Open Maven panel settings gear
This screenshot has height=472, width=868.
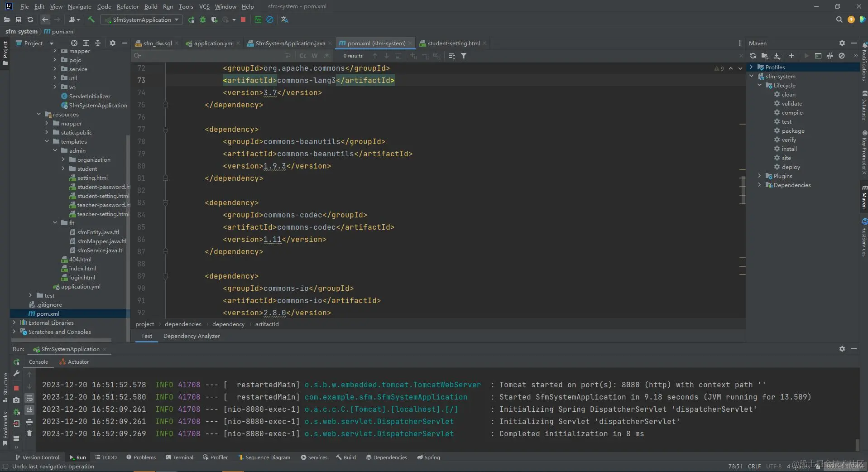coord(842,43)
